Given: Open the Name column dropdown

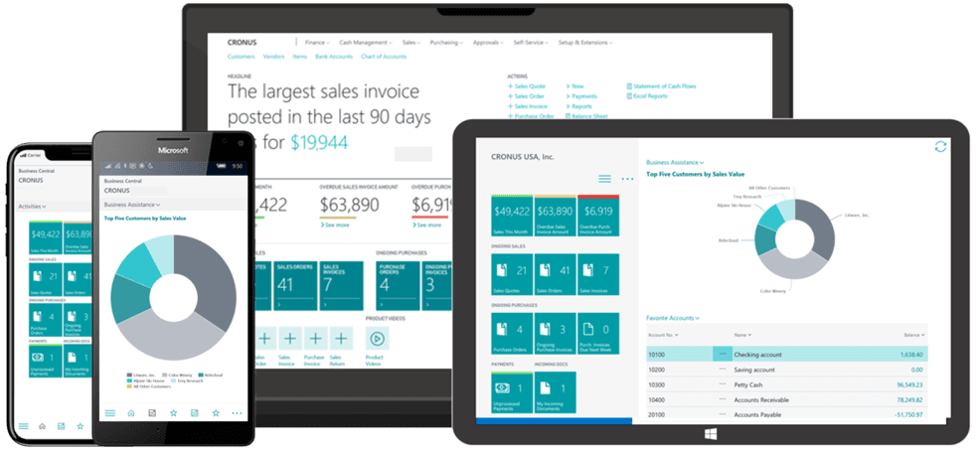Looking at the screenshot, I should click(743, 335).
